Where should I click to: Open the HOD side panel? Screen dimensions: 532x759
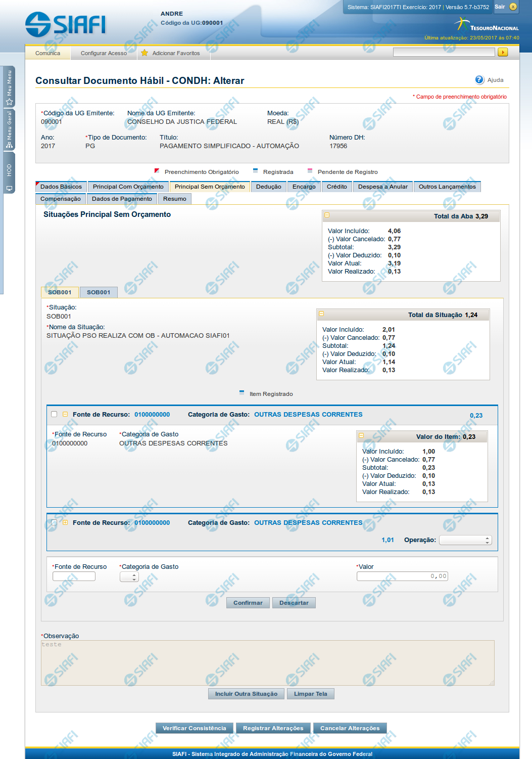pos(9,177)
